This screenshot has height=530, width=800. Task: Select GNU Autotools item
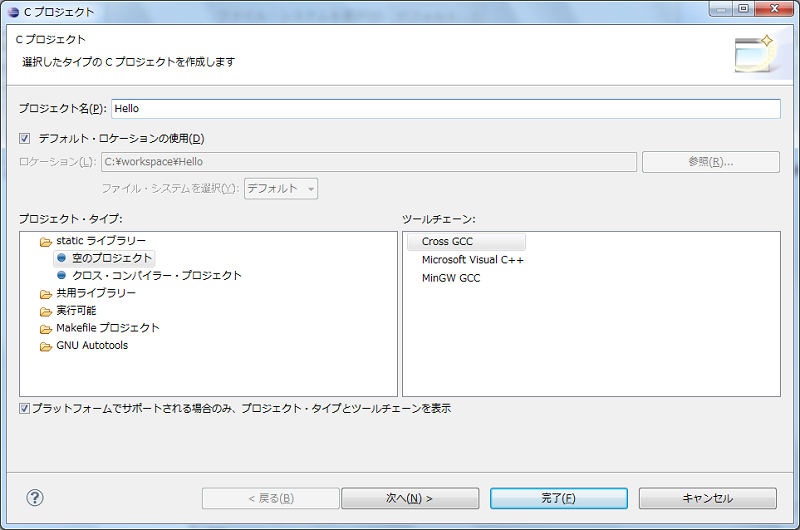click(92, 345)
